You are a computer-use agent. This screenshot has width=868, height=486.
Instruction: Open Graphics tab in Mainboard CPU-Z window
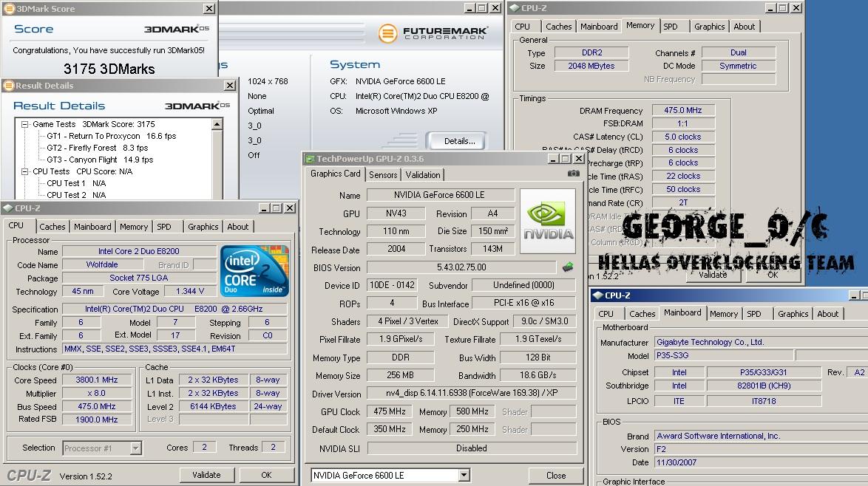pyautogui.click(x=793, y=314)
